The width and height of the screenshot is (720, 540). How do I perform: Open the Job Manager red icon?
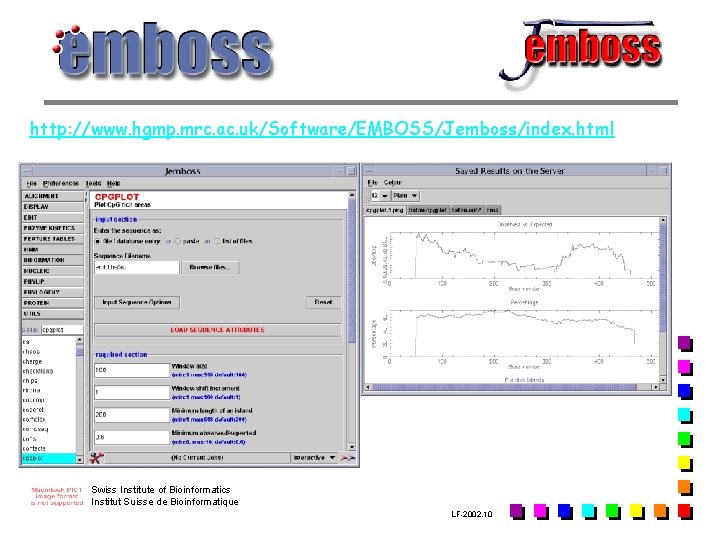(x=97, y=458)
